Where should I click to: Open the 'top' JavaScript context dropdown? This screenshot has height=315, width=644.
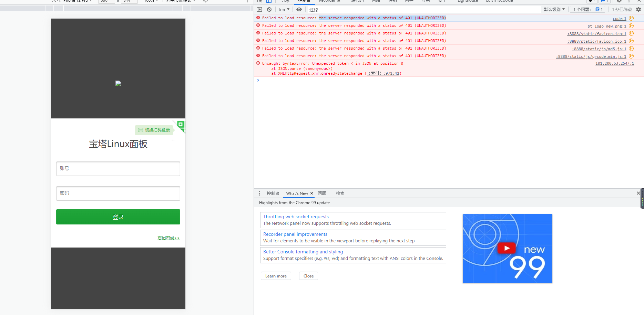pyautogui.click(x=284, y=10)
